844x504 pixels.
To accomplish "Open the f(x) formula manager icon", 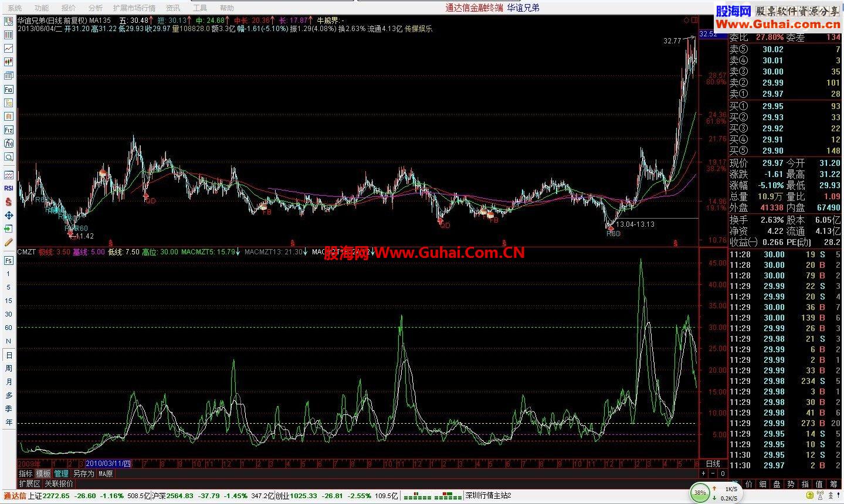I will pyautogui.click(x=9, y=143).
